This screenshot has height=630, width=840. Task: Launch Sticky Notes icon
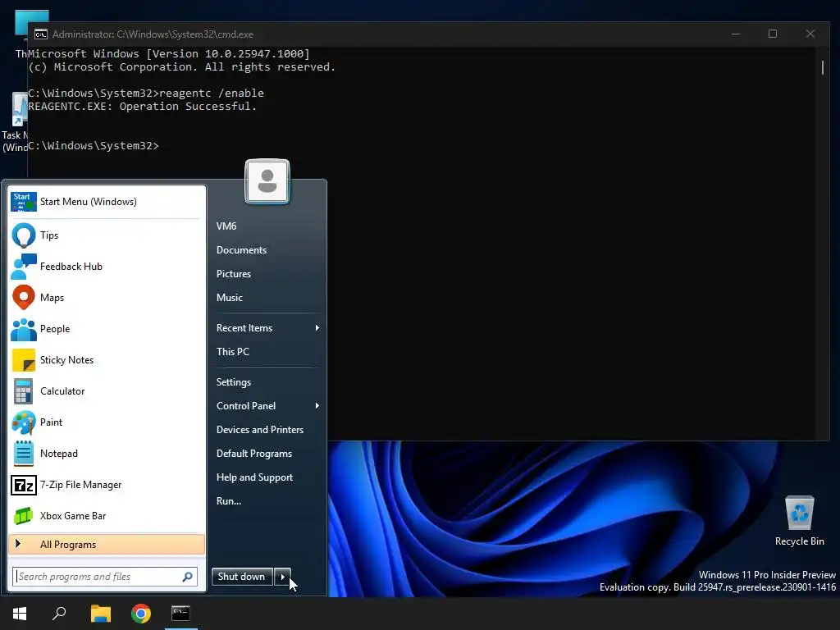[24, 360]
